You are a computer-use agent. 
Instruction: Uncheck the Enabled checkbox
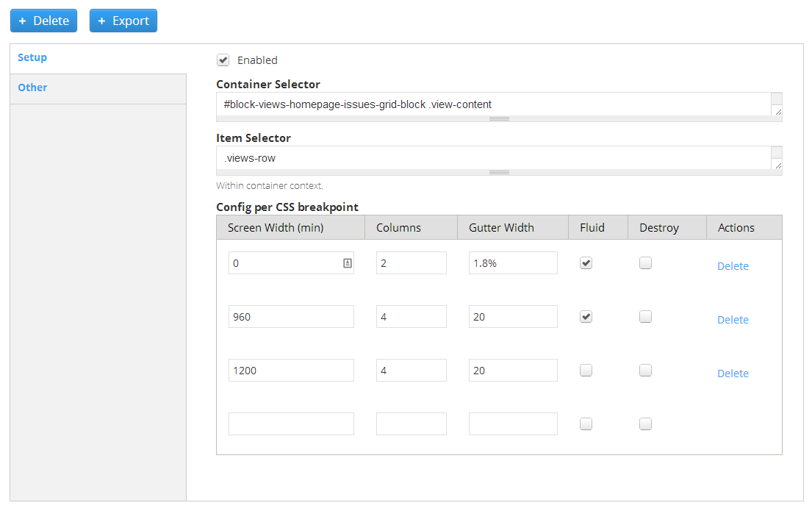223,60
